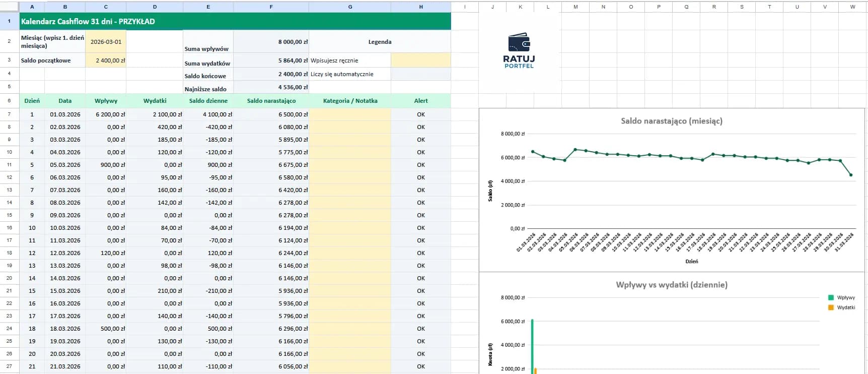Click the Najniższe saldo value 4 536,00 zł
This screenshot has width=868, height=374.
[271, 87]
